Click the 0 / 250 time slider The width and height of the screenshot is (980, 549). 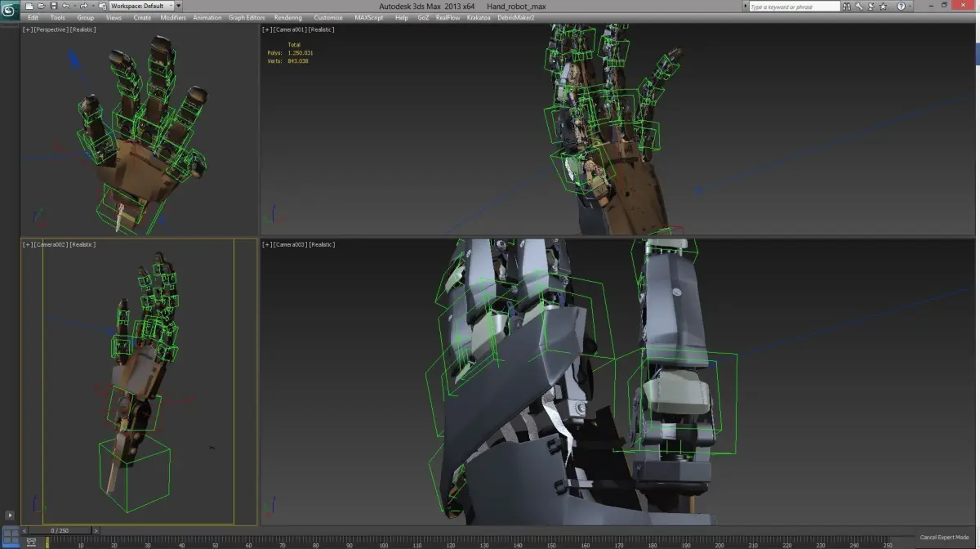coord(61,530)
